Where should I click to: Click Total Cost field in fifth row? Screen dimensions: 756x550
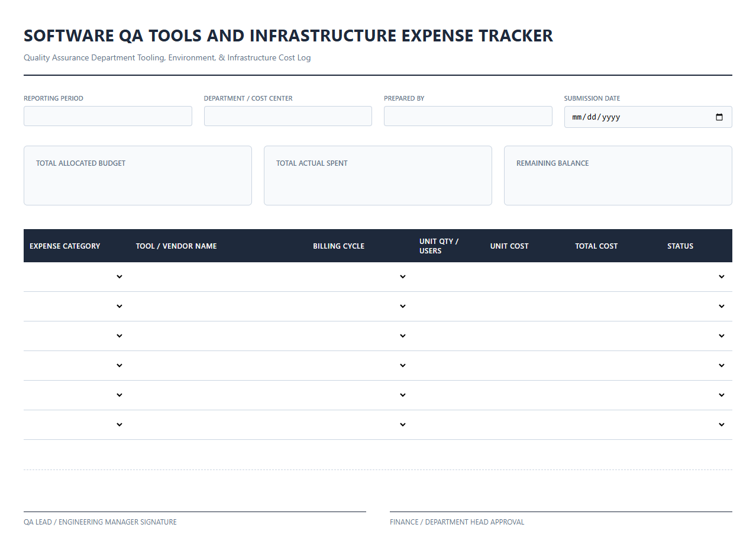615,395
